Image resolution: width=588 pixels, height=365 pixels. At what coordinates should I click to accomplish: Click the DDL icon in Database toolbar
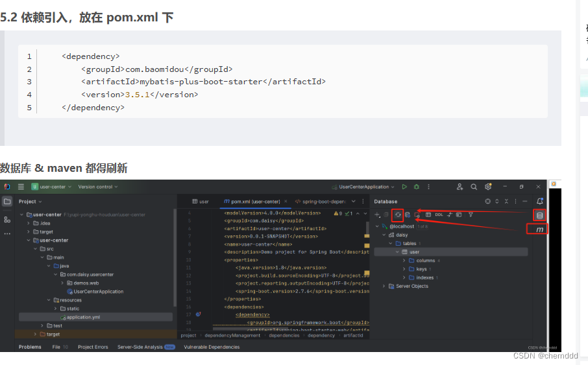pyautogui.click(x=439, y=215)
